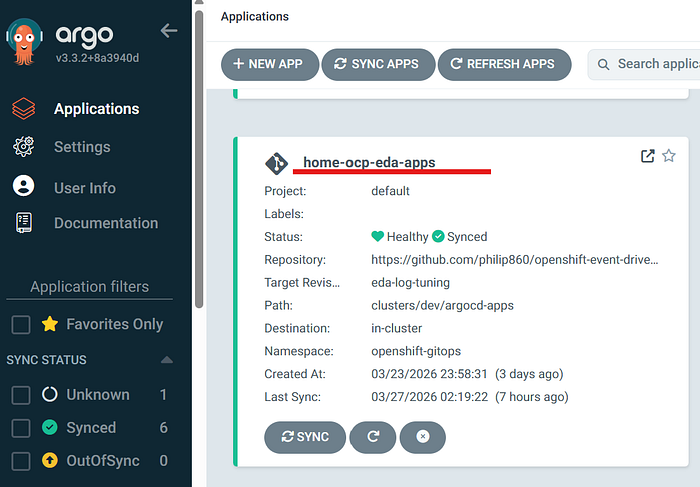Click the Application filters heading

[89, 287]
